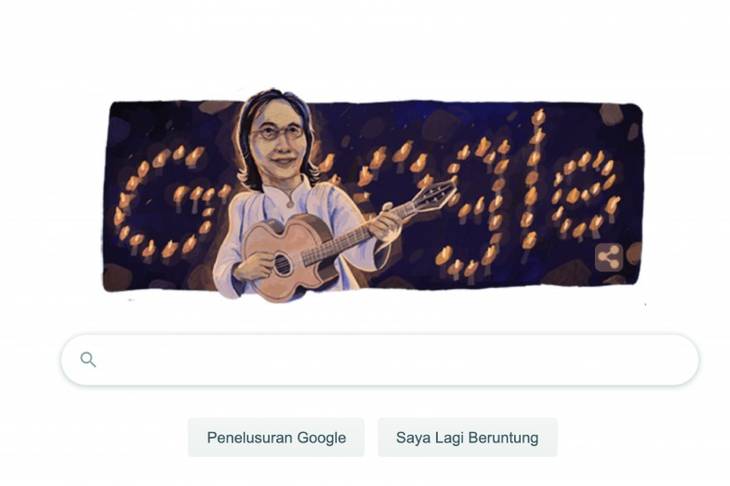Viewport: 730px width, 486px height.
Task: Click the topmost candle flame above letter l
Action: click(x=538, y=115)
